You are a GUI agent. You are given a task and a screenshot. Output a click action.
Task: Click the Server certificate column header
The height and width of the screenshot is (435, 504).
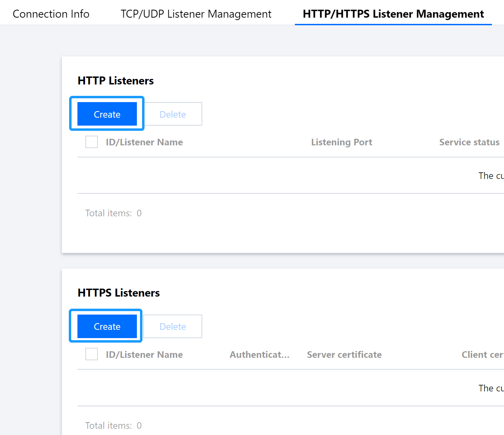pos(344,355)
